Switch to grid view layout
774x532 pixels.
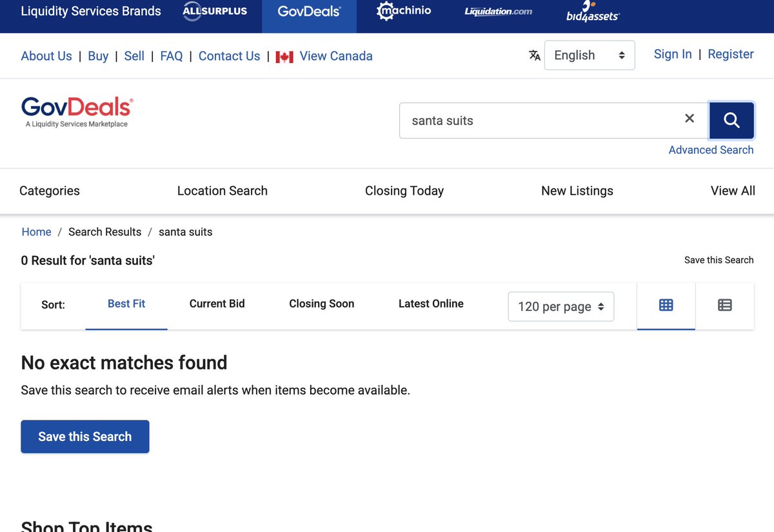(666, 305)
